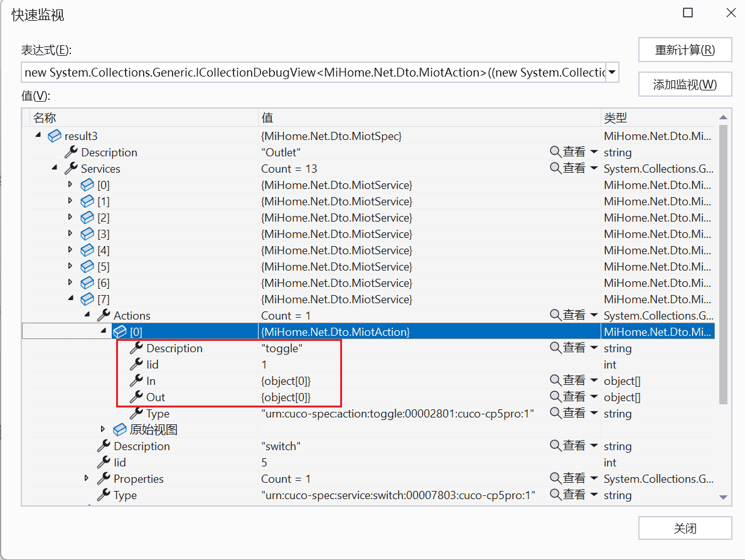The height and width of the screenshot is (560, 745).
Task: Expand the Services item [1]
Action: point(71,201)
